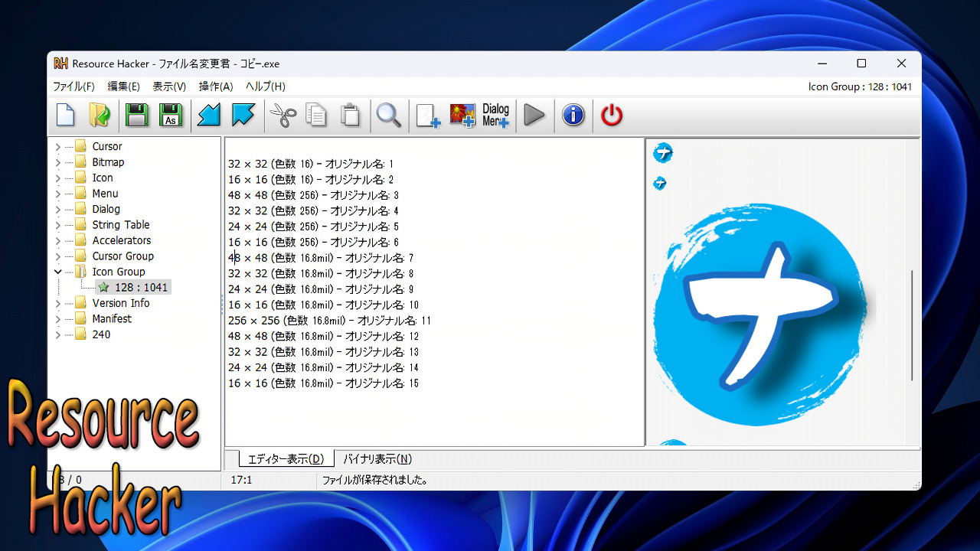Click the line 16 × 16 (色数 16) オリジナル名: 2
Viewport: 980px width, 551px height.
[311, 180]
